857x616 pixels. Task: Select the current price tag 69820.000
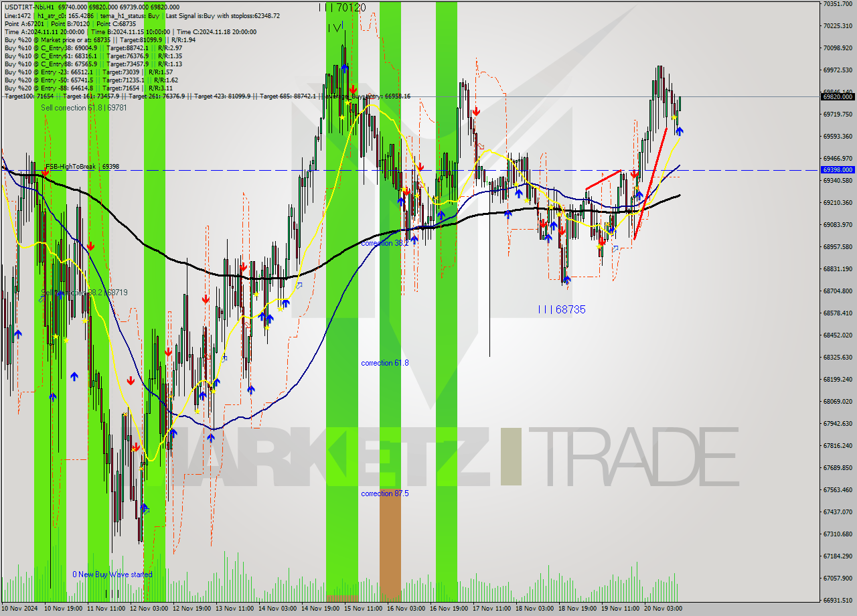point(838,97)
